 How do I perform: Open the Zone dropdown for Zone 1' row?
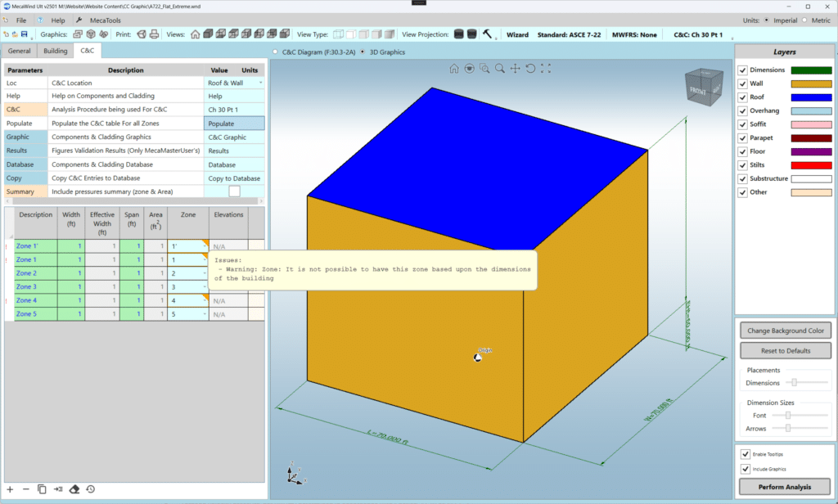click(x=205, y=246)
